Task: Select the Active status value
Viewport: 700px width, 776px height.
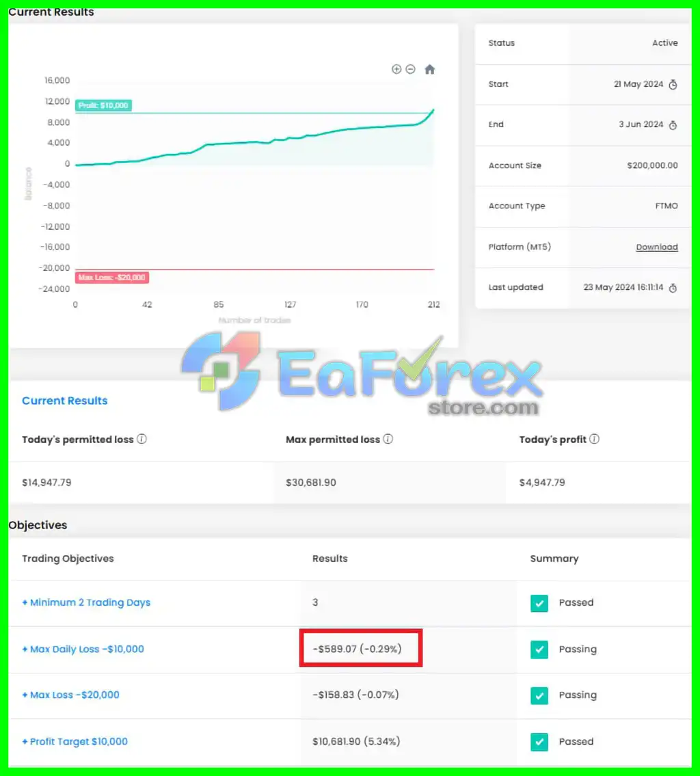Action: coord(665,43)
